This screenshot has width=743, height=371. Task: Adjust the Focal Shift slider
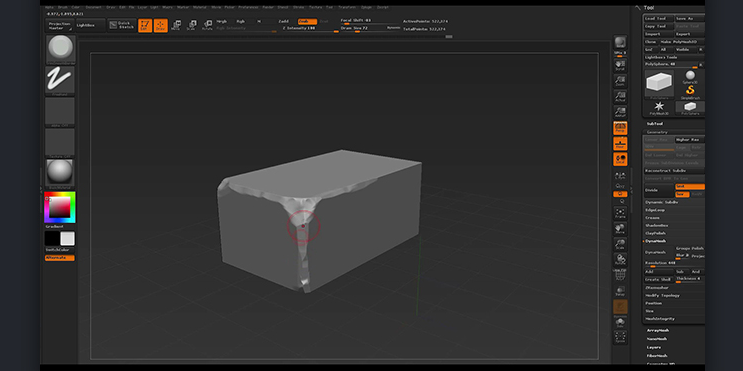point(371,21)
